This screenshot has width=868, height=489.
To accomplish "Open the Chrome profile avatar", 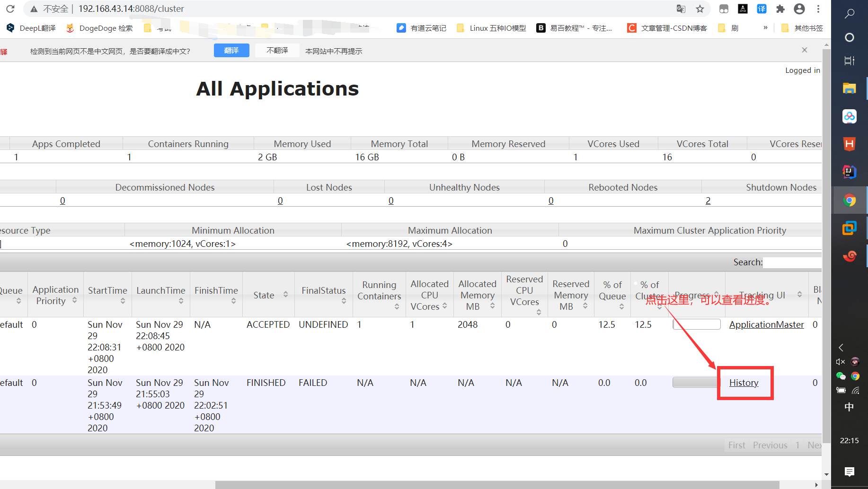I will coord(799,9).
